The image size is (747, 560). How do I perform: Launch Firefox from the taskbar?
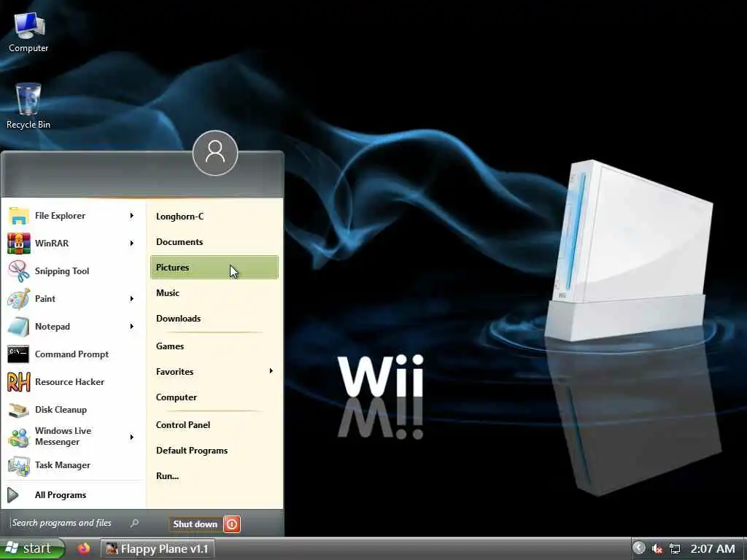pos(84,548)
